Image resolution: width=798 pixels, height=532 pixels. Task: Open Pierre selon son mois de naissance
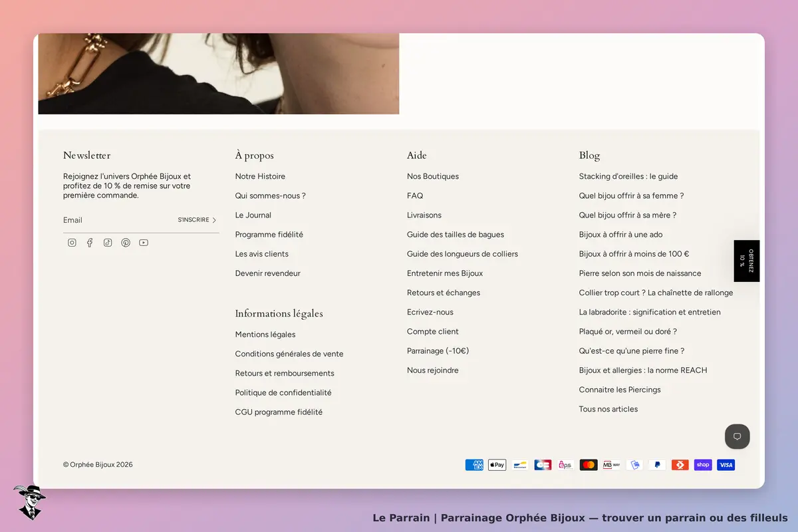pos(640,273)
